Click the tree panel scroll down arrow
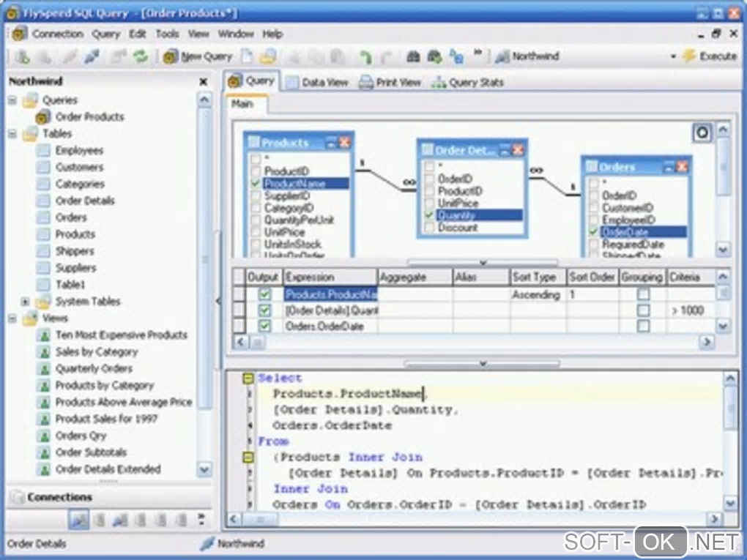 pos(204,469)
